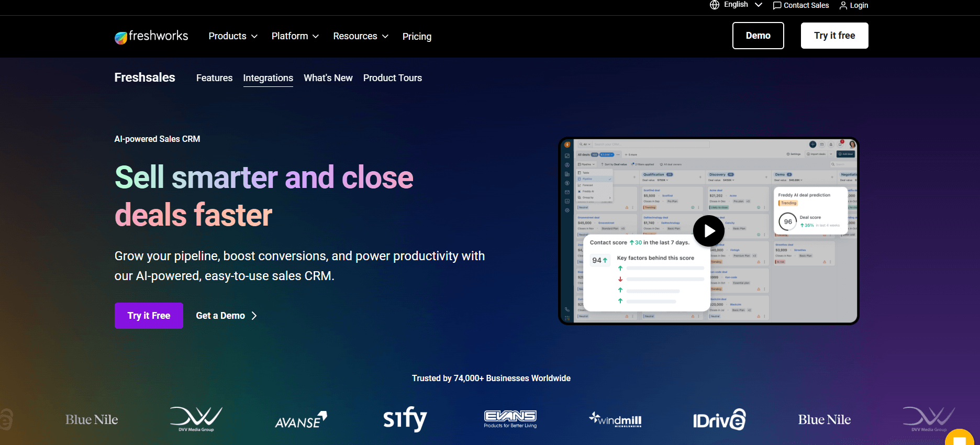
Task: Open the Product Tours tab
Action: (393, 78)
